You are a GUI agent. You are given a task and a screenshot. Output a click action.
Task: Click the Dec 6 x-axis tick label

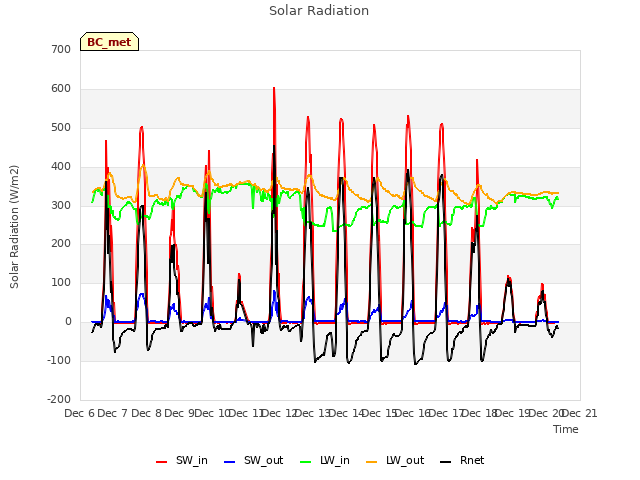click(79, 413)
